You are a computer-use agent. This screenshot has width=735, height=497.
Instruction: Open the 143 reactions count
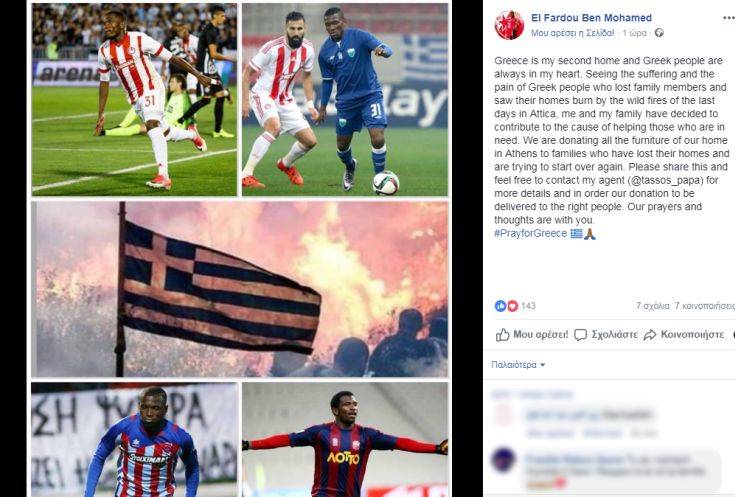point(528,306)
